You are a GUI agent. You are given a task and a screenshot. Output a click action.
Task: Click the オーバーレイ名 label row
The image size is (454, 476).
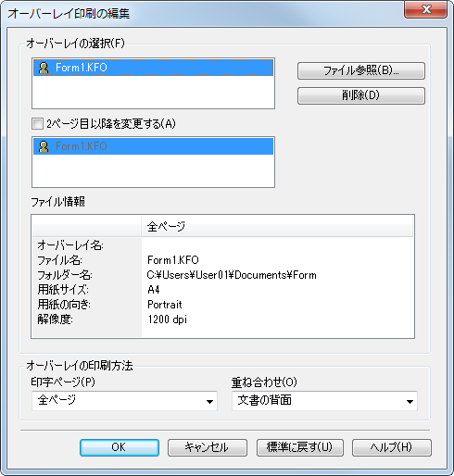[x=70, y=245]
